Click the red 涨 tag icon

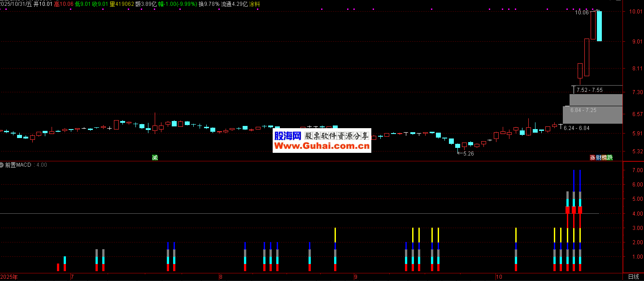point(592,157)
